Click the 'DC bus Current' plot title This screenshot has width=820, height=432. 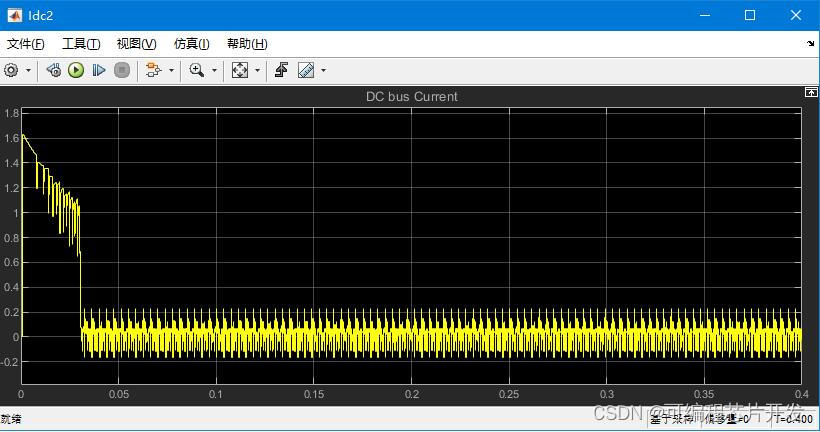click(x=412, y=97)
